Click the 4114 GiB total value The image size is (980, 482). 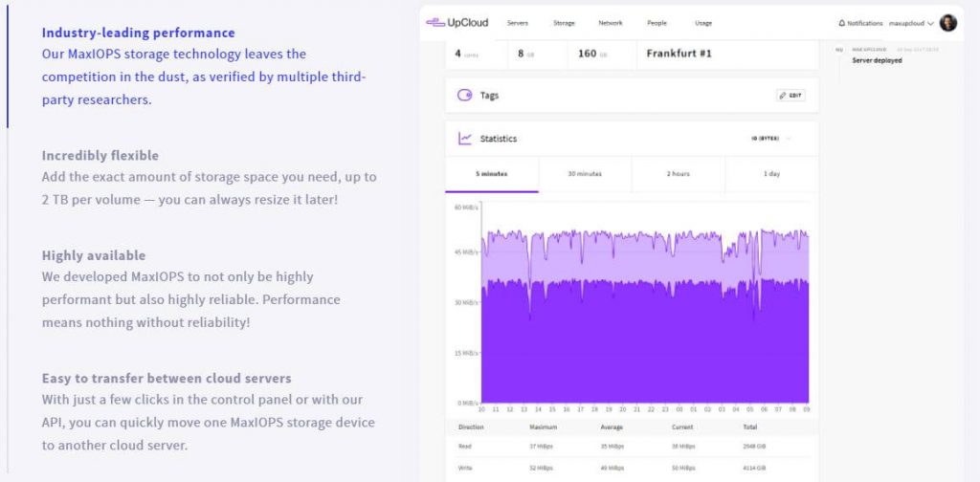[755, 468]
